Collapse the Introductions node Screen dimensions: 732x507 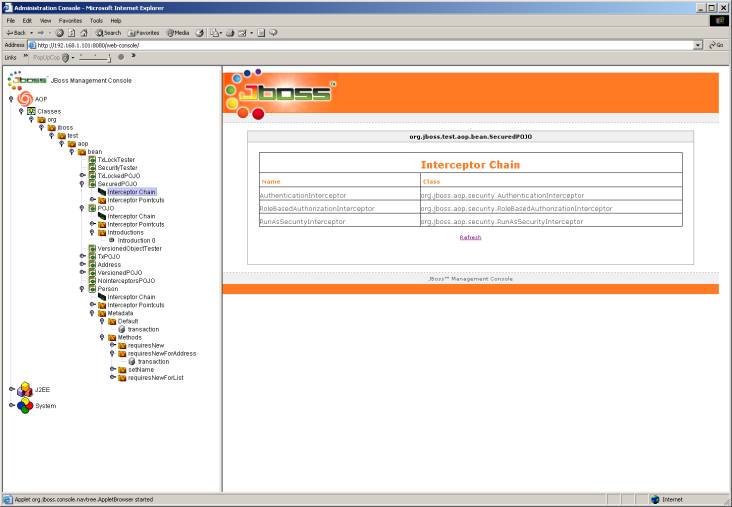pyautogui.click(x=92, y=232)
